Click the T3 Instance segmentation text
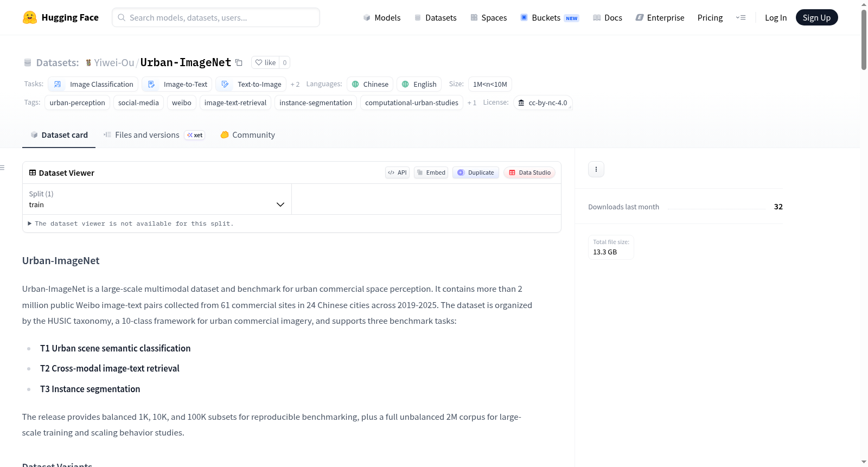The height and width of the screenshot is (467, 868). click(x=90, y=389)
